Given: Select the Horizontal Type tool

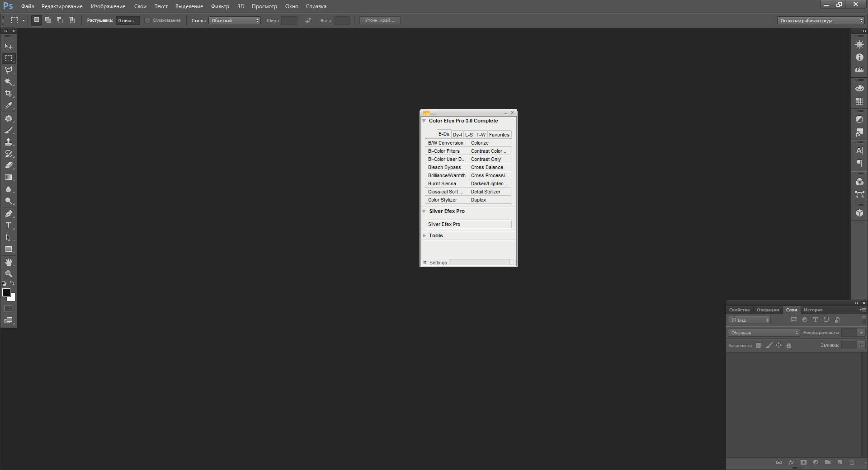Looking at the screenshot, I should pos(9,226).
